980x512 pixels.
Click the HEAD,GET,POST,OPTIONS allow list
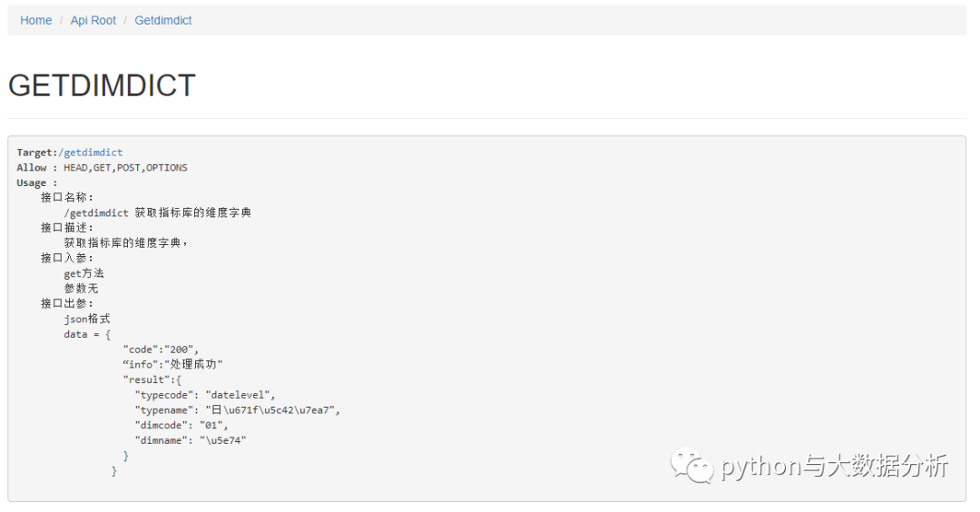tap(125, 168)
